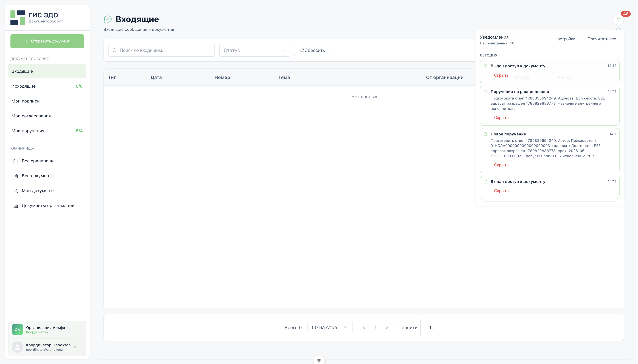Click the person icon beside Мои документы

[x=16, y=191]
